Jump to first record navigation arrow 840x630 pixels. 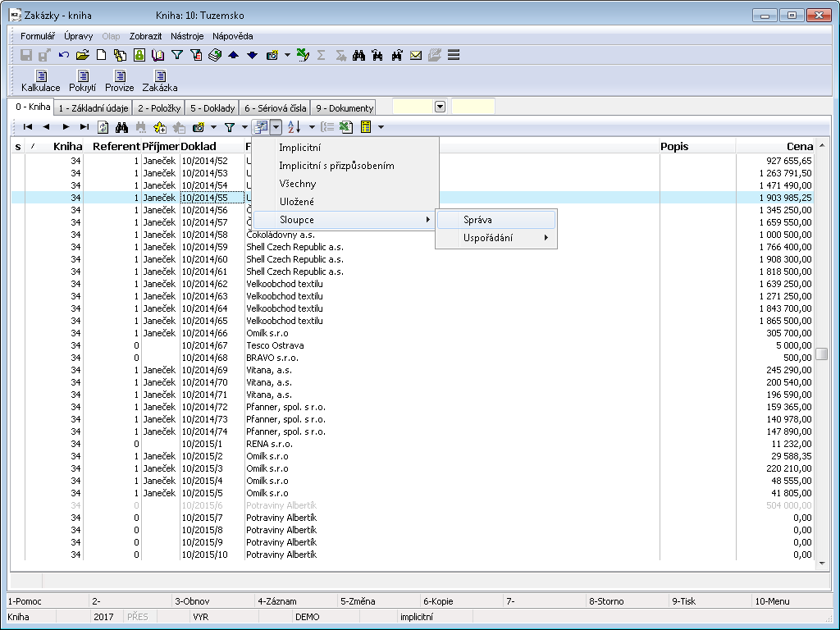[x=28, y=127]
